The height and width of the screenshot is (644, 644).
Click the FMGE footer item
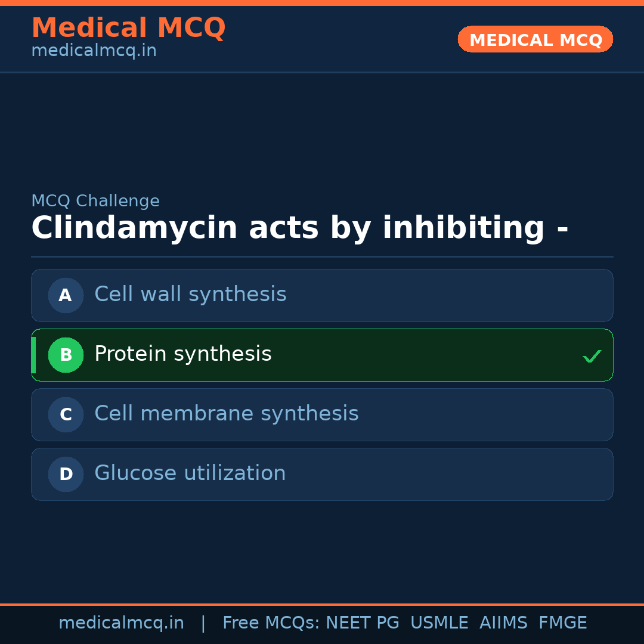pyautogui.click(x=562, y=623)
